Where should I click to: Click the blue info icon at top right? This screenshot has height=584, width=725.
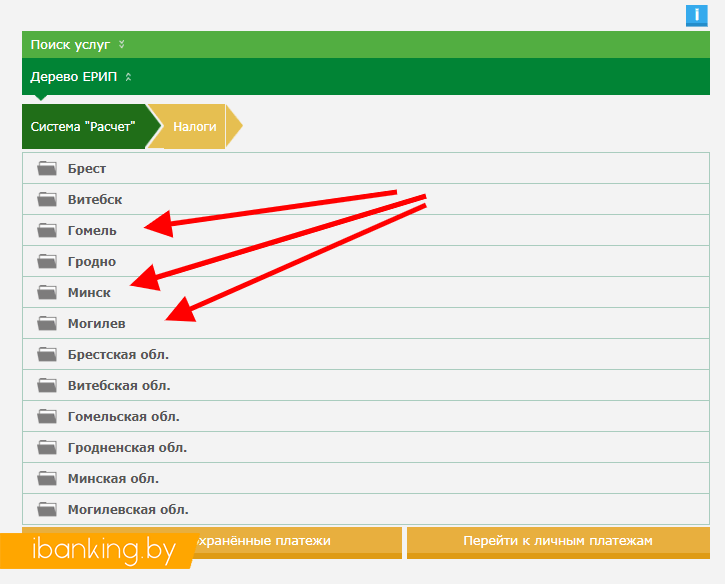[x=697, y=15]
